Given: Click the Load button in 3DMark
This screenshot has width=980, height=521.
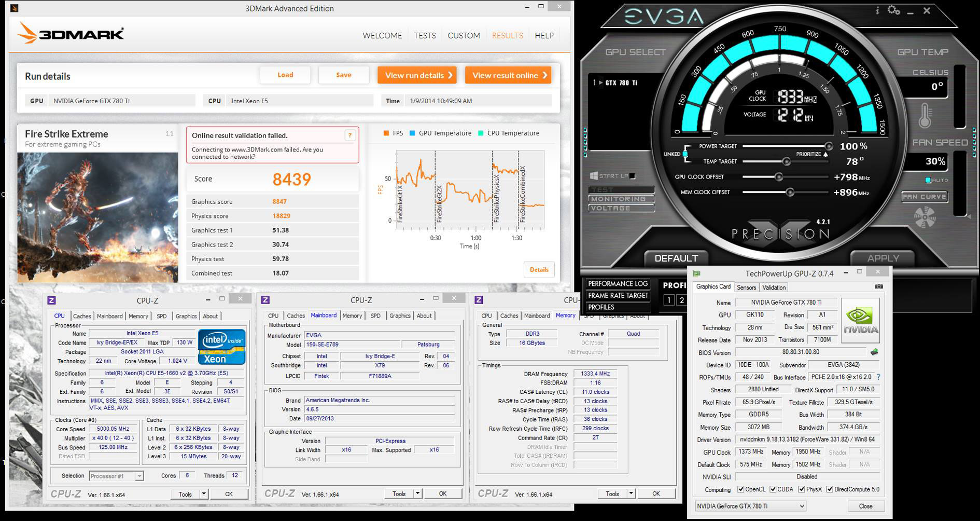Looking at the screenshot, I should (x=285, y=75).
